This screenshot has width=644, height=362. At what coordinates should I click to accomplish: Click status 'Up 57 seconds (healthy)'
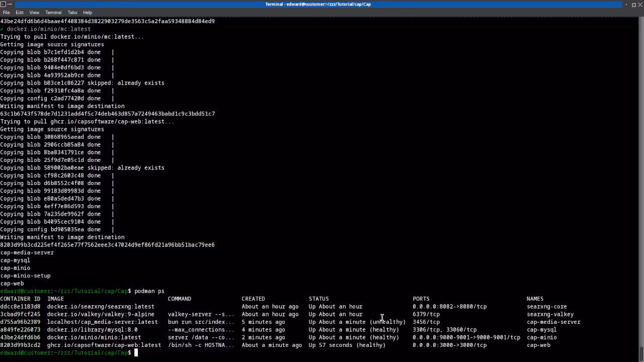pyautogui.click(x=347, y=345)
